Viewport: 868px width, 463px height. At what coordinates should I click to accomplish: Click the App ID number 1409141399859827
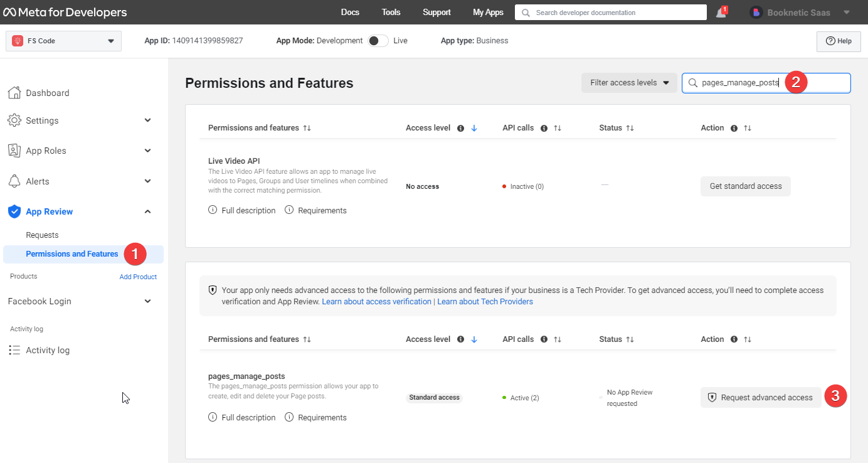(208, 41)
